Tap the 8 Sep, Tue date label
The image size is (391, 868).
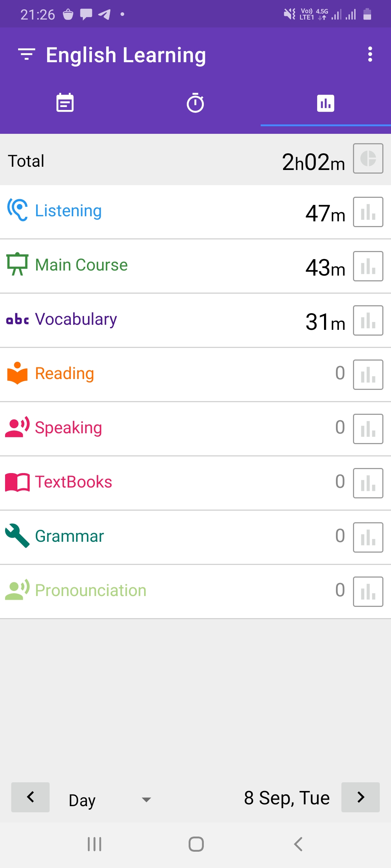coord(287,798)
